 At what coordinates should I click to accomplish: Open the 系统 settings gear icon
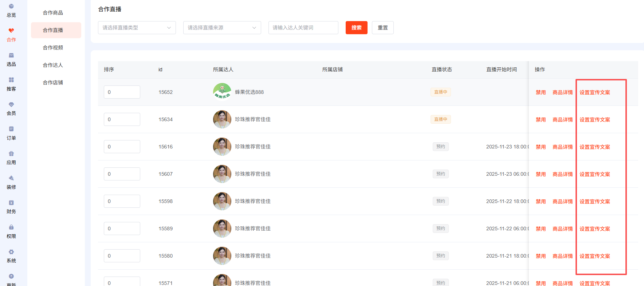pos(11,252)
